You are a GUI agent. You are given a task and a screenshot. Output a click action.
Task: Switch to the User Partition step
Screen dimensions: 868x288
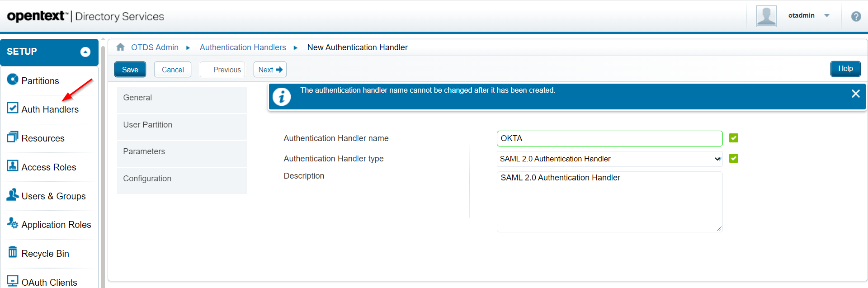click(182, 125)
